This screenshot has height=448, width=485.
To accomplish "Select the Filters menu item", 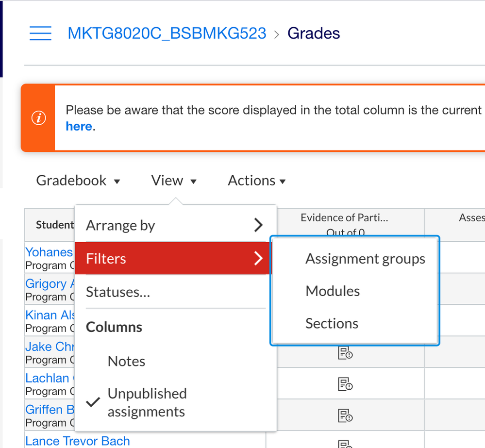I will (x=175, y=258).
